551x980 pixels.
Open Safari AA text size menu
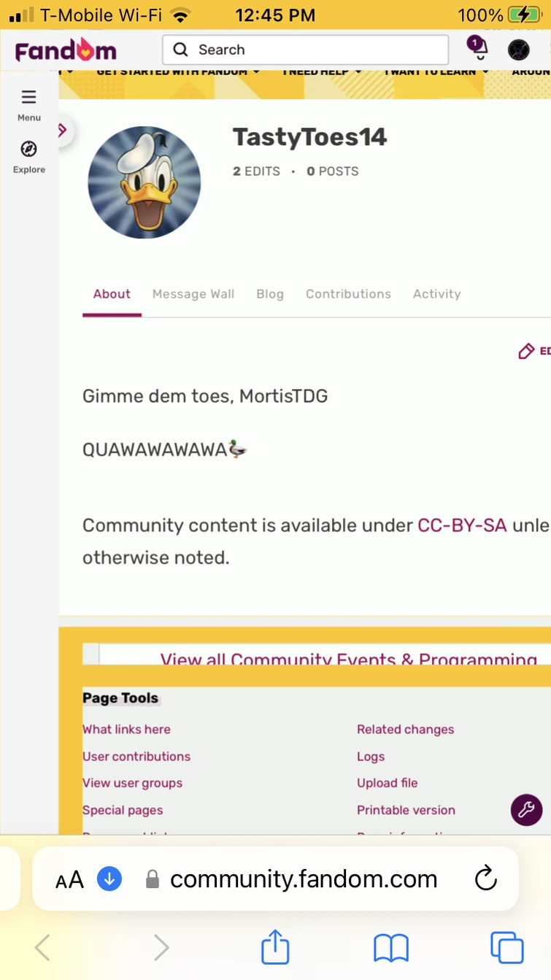point(70,879)
